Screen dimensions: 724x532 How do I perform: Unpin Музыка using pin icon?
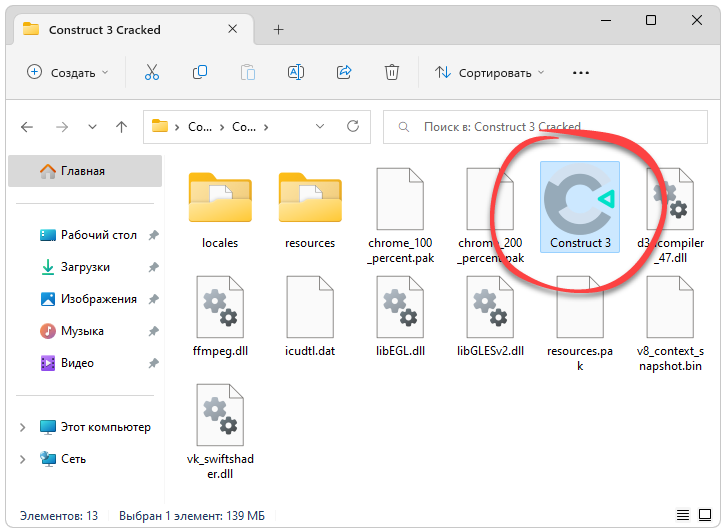pyautogui.click(x=153, y=331)
